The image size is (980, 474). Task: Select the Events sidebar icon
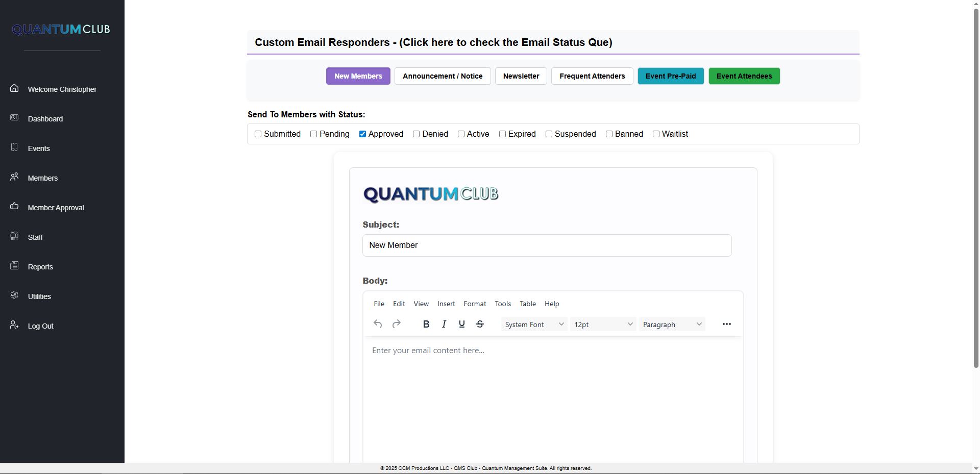click(x=14, y=146)
